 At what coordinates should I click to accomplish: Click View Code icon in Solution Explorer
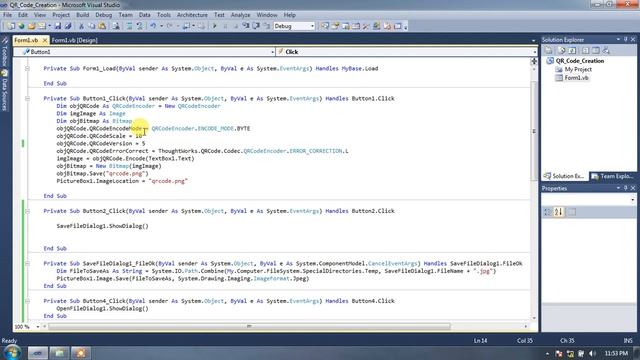tap(585, 50)
